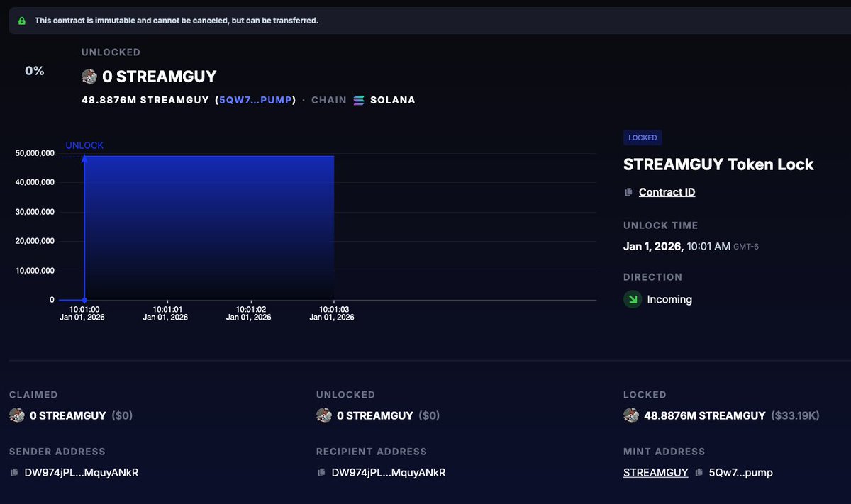Click the token avatar beside the top 0 STREAMGUY heading
Screen dimensions: 851x504
89,77
